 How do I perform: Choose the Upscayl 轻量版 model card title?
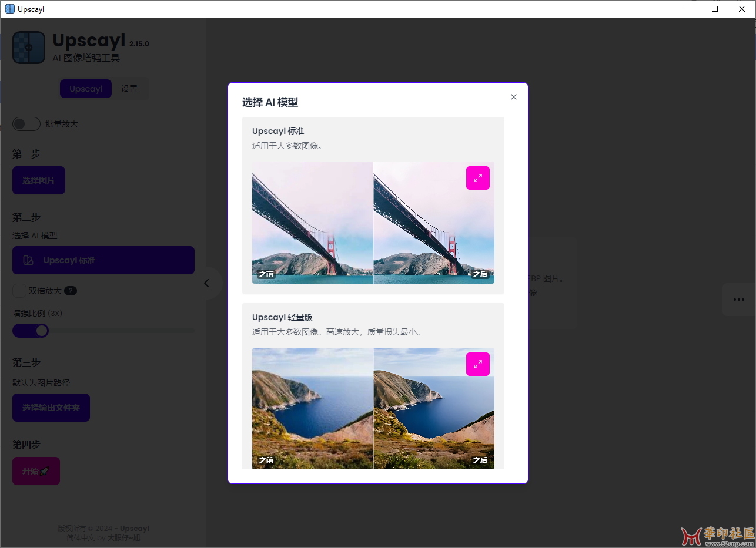pos(283,317)
